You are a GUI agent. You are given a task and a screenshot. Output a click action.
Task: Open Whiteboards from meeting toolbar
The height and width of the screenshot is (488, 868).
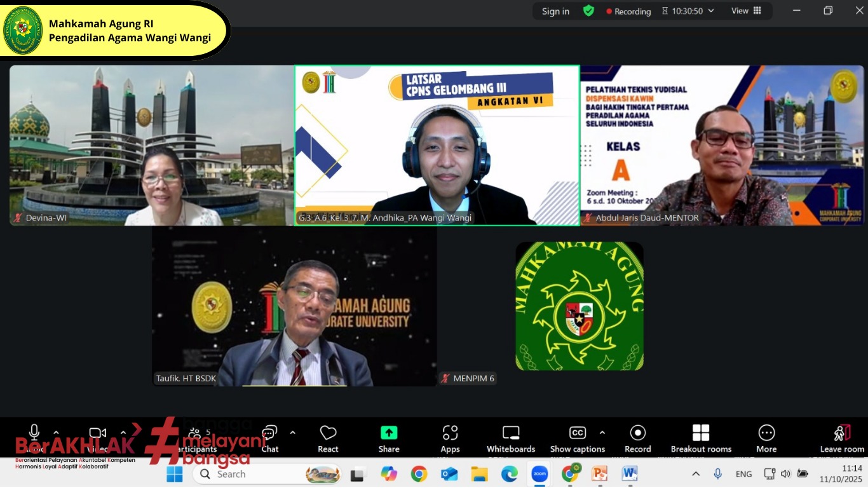511,438
